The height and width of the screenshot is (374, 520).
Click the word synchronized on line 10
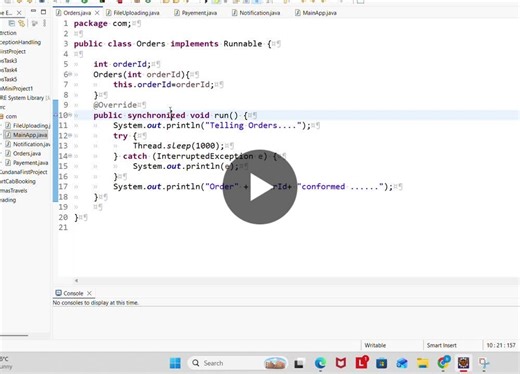(x=156, y=115)
